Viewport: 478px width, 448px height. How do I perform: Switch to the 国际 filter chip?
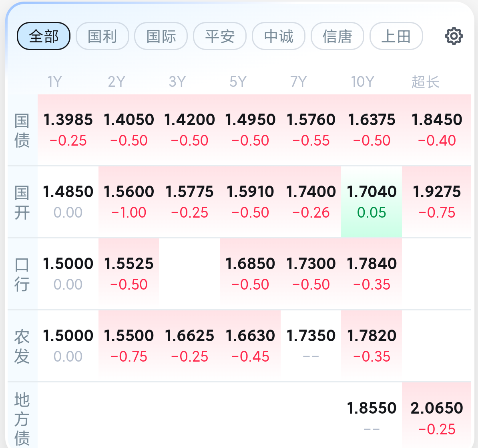point(161,36)
